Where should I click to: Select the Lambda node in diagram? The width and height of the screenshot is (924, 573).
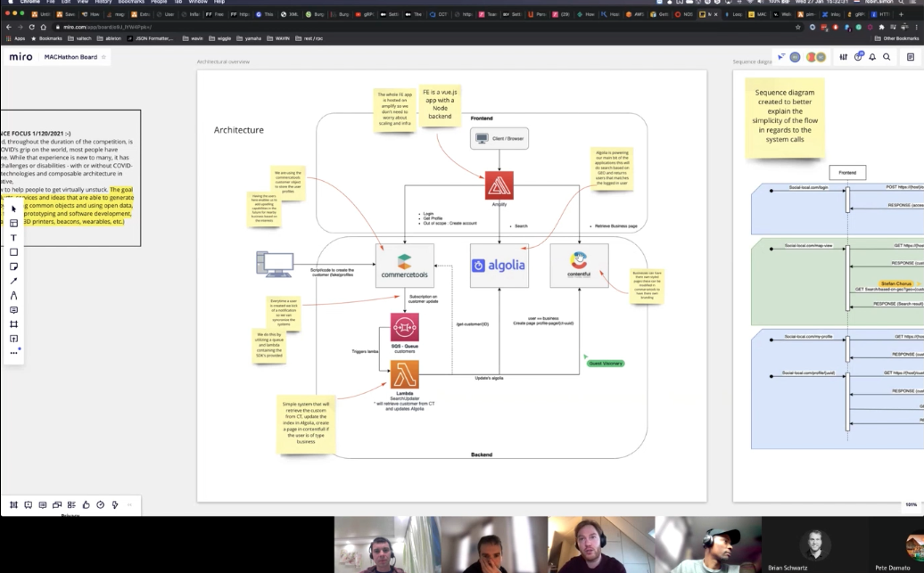(405, 374)
